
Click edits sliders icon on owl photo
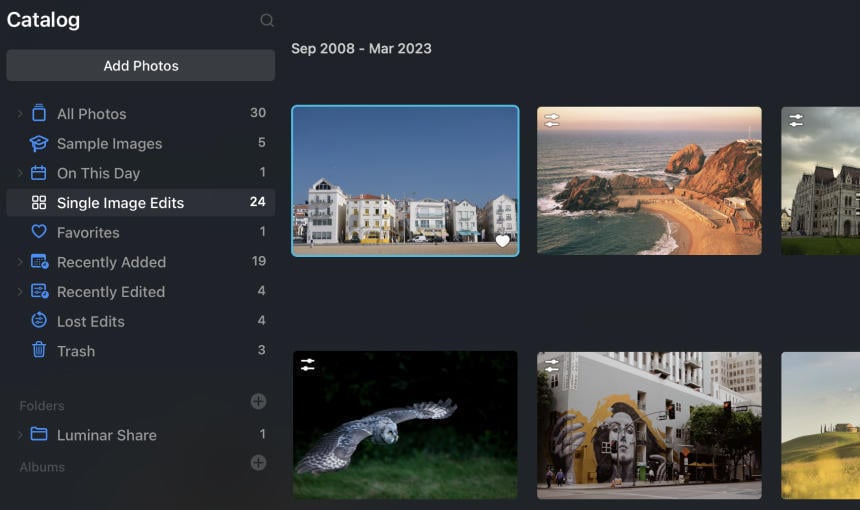click(x=308, y=365)
